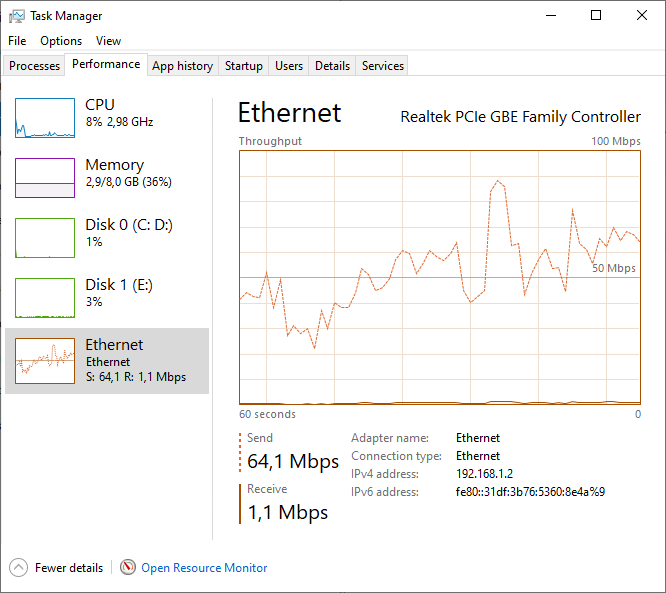
Task: Switch to the App history tab
Action: pyautogui.click(x=182, y=66)
